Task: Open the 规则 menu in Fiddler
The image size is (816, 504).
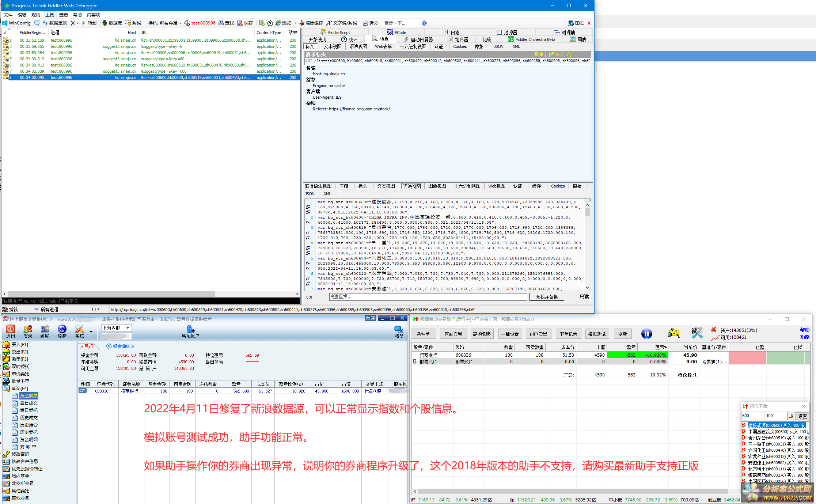Action: point(36,15)
